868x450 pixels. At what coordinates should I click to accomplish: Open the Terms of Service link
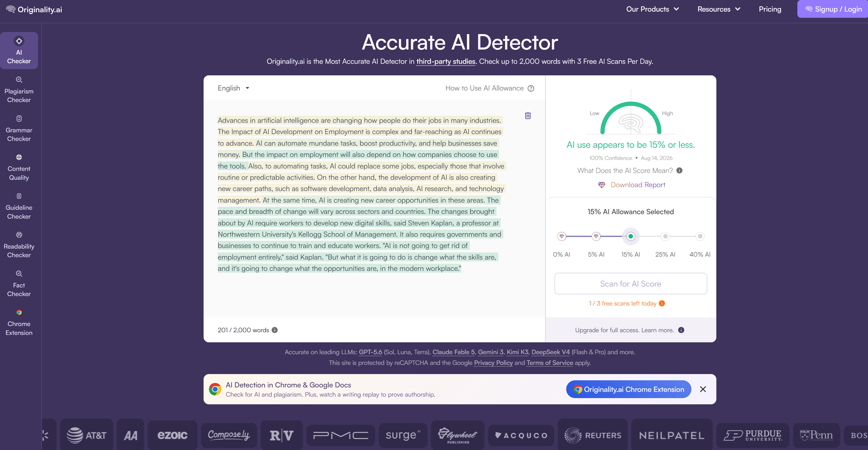[x=550, y=363]
